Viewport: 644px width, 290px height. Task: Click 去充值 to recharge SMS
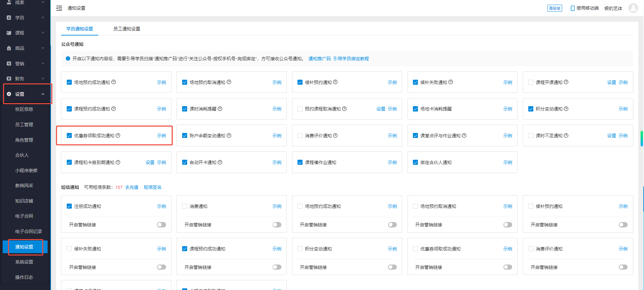pos(132,187)
